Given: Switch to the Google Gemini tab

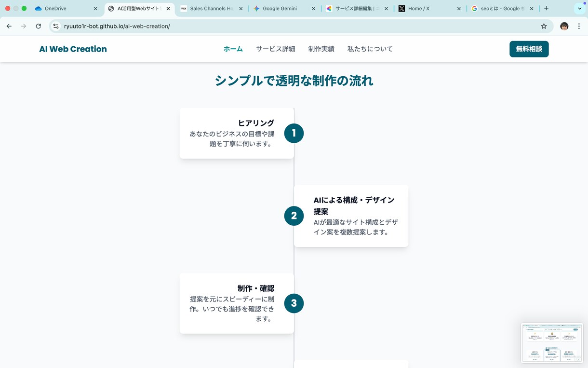Looking at the screenshot, I should coord(284,8).
